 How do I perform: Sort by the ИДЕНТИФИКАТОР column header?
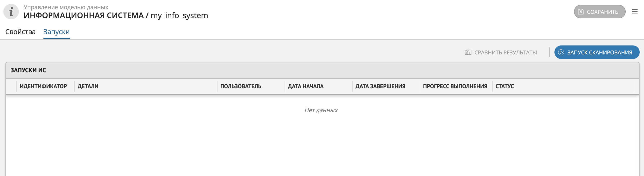[43, 86]
